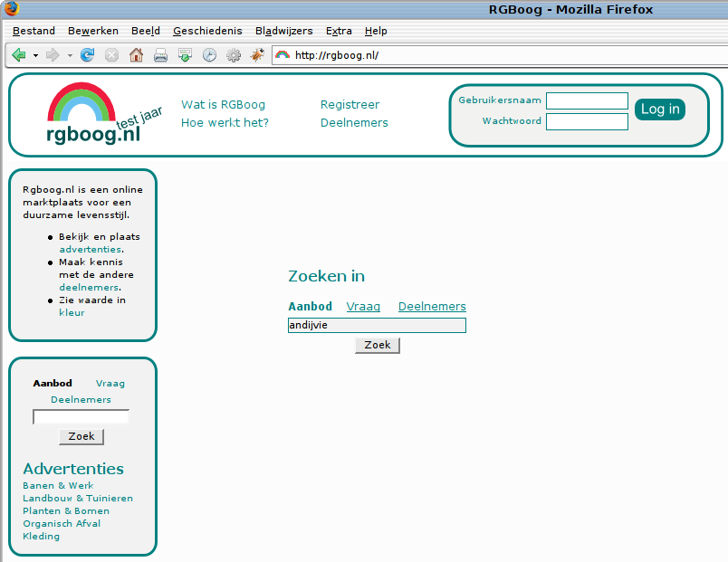This screenshot has height=562, width=728.
Task: Open Deelnemers link in the header
Action: pos(354,122)
